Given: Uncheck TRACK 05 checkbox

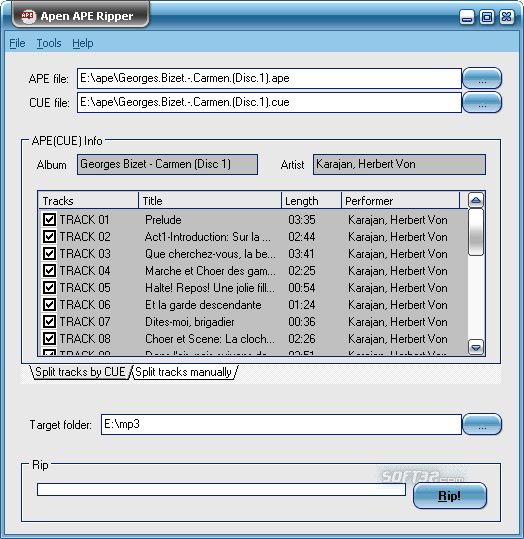Looking at the screenshot, I should click(49, 287).
